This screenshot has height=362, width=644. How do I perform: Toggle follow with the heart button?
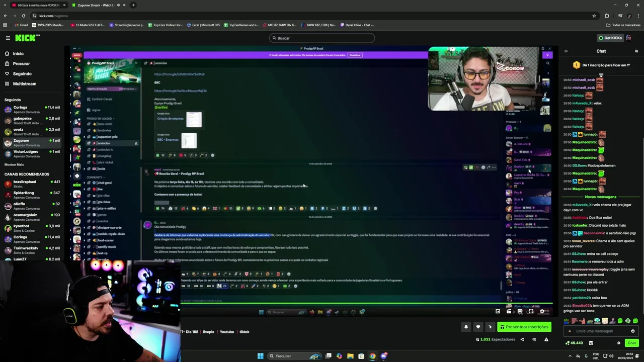coord(478,327)
